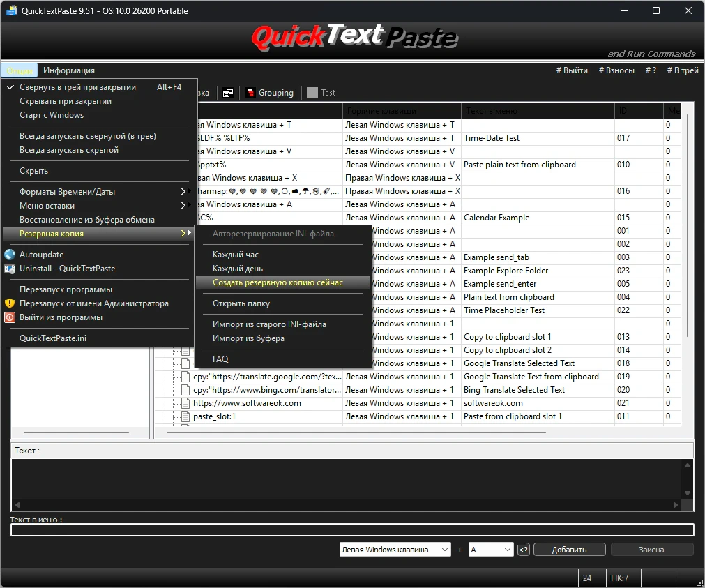Viewport: 705px width, 588px height.
Task: Choose 'Открыть папку' in backup submenu
Action: (283, 303)
